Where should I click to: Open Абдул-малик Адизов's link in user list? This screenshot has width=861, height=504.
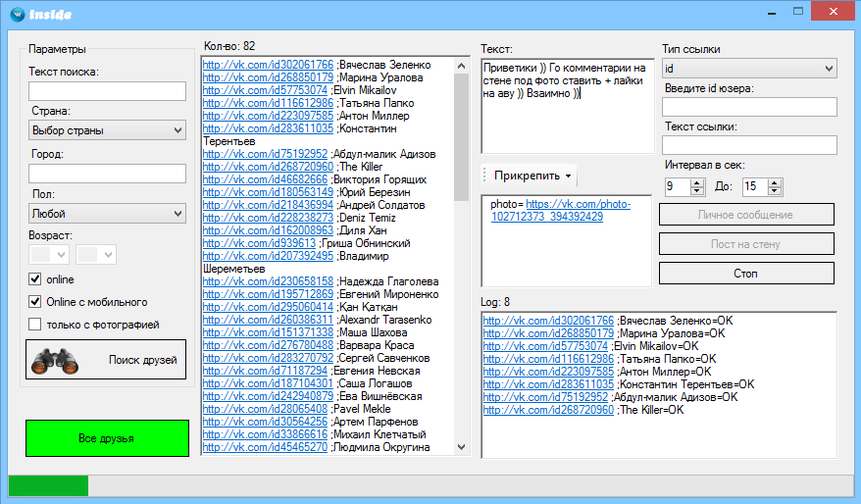point(265,154)
